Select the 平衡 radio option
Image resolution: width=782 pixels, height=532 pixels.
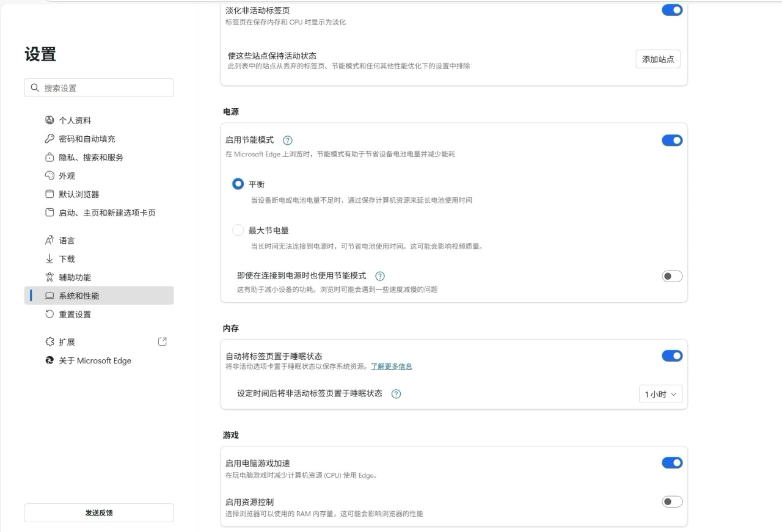(x=238, y=184)
